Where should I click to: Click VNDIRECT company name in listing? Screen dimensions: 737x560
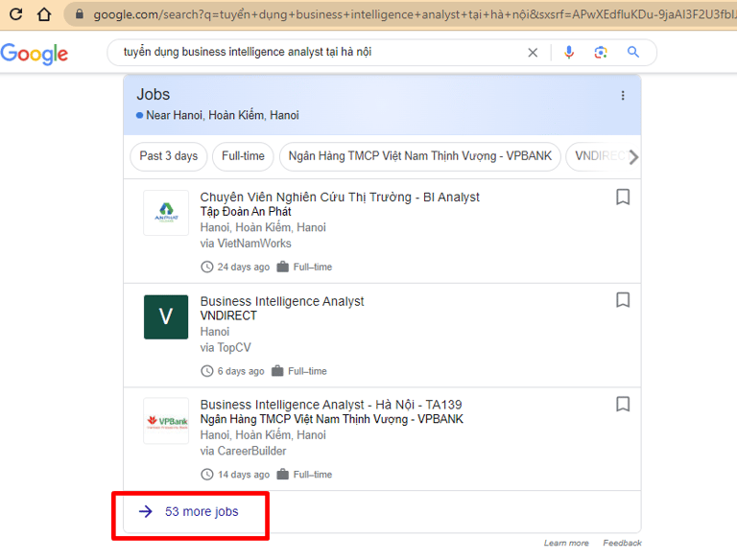(x=228, y=315)
